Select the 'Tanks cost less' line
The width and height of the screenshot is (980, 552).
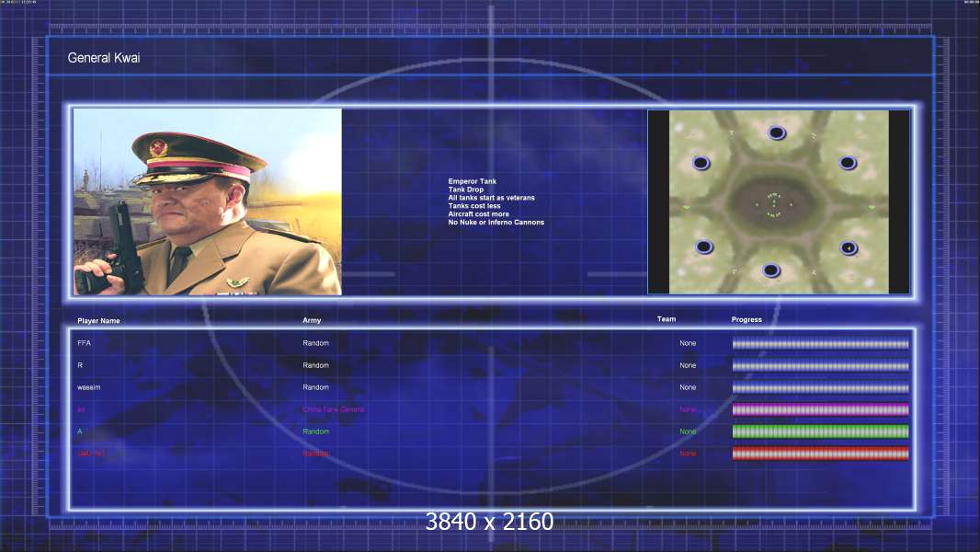[x=474, y=206]
